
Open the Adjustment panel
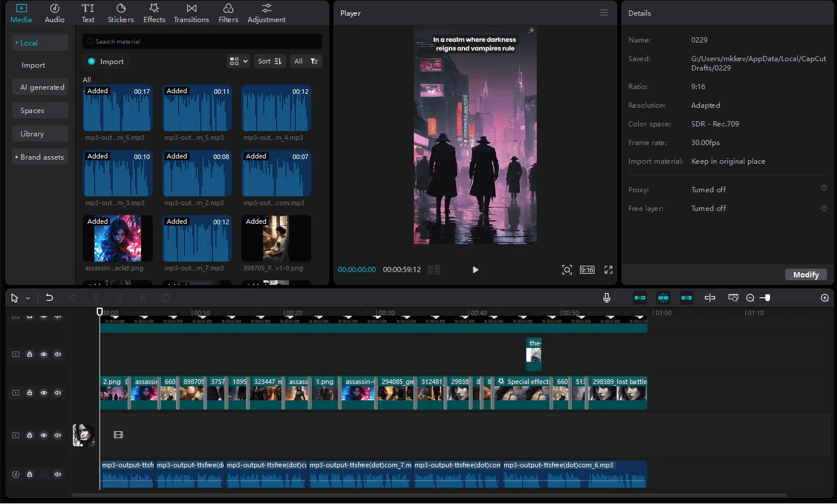[x=266, y=13]
